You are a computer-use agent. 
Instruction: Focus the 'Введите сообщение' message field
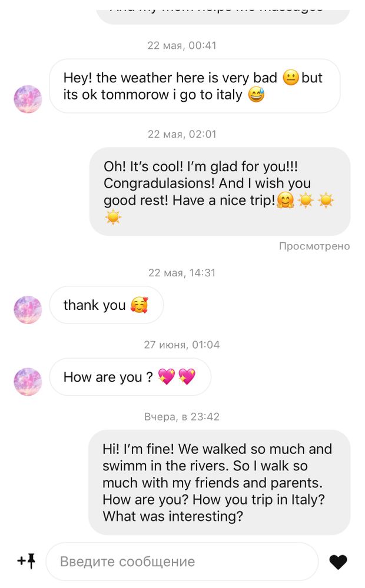click(181, 562)
